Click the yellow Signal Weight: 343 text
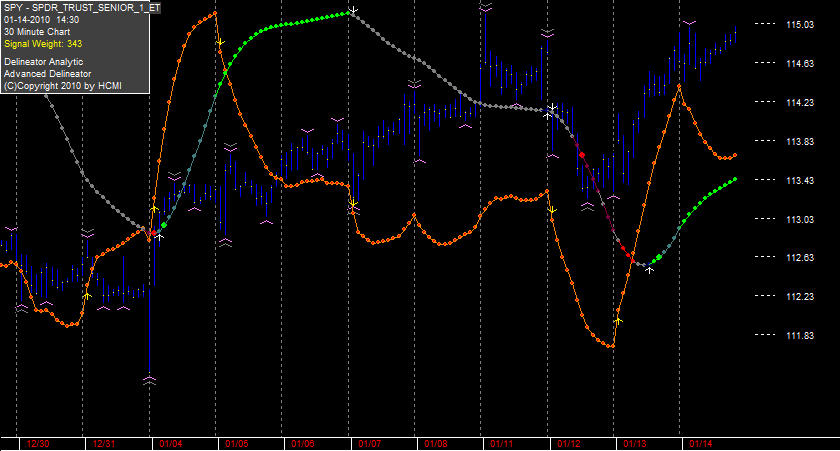Screen dimensions: 840x451 coord(43,44)
